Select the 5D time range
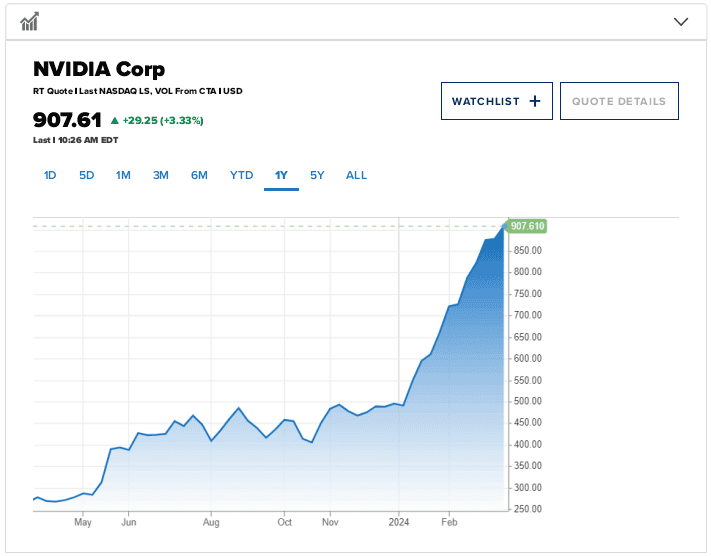The height and width of the screenshot is (556, 711). point(87,176)
